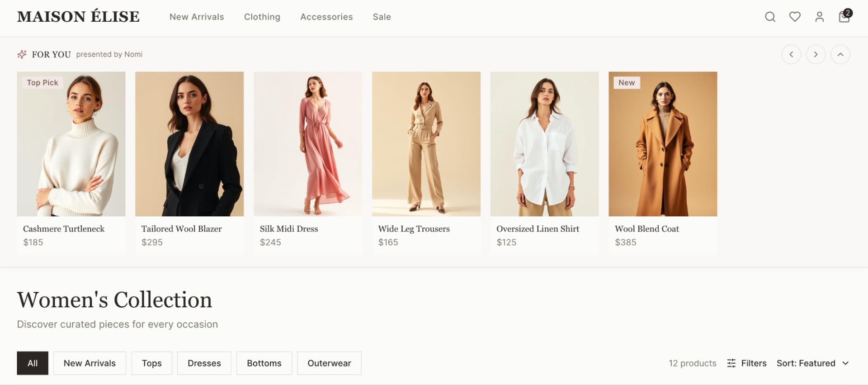
Task: Open the wishlist heart icon
Action: pyautogui.click(x=795, y=17)
